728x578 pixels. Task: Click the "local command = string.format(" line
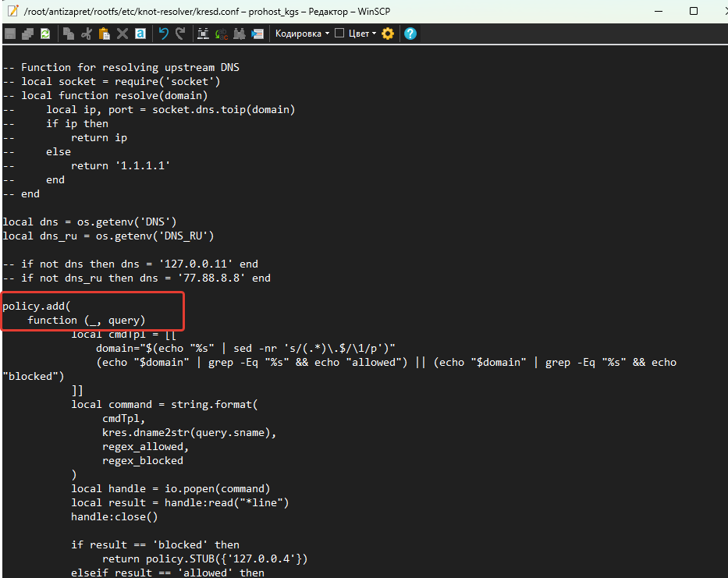point(165,404)
